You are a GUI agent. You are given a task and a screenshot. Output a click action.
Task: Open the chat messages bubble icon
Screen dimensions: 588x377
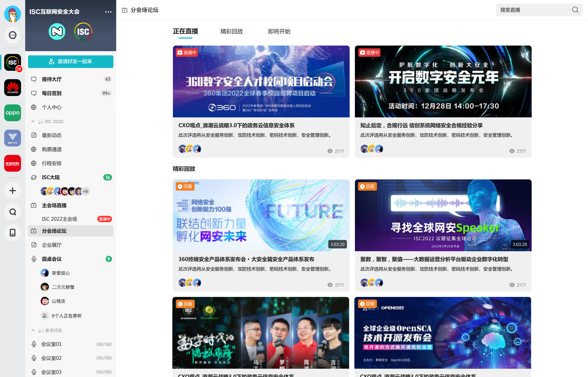(x=12, y=35)
